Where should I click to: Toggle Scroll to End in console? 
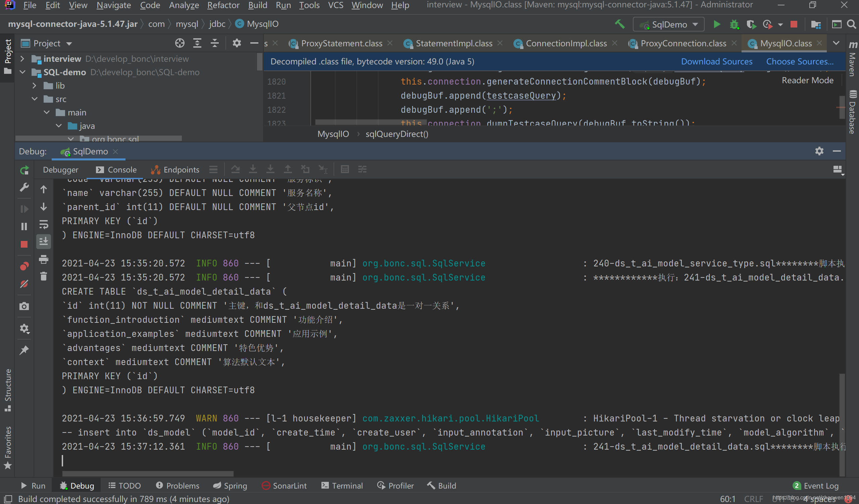[44, 241]
